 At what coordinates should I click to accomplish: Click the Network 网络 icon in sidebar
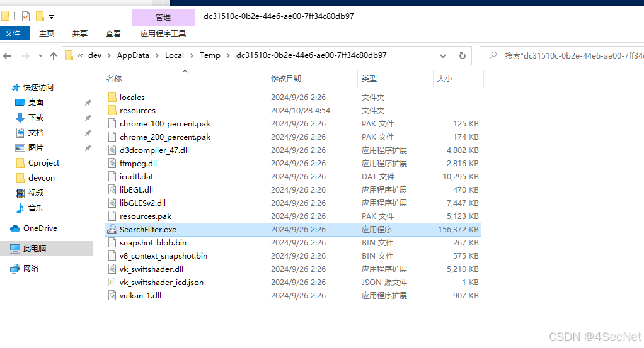pyautogui.click(x=15, y=268)
